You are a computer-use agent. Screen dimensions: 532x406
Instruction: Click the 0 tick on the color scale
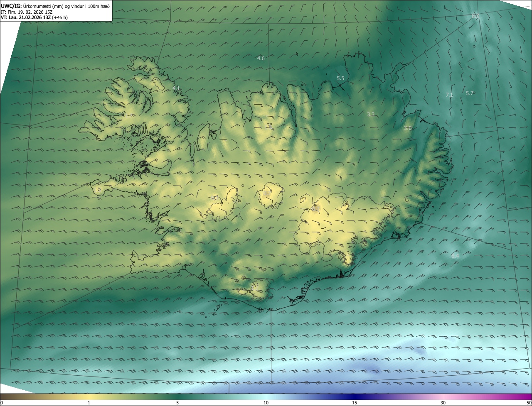[2, 403]
